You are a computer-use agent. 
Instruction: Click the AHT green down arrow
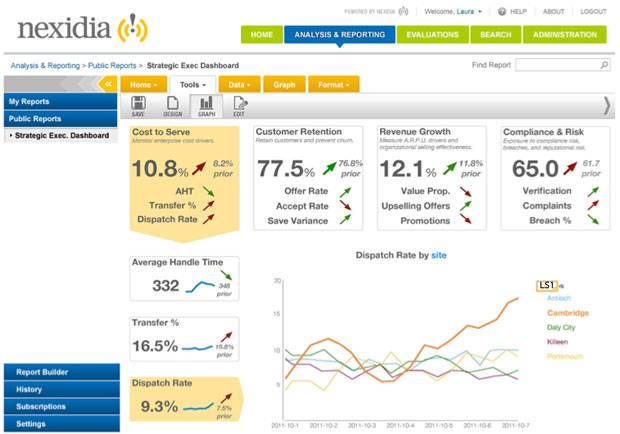[209, 191]
